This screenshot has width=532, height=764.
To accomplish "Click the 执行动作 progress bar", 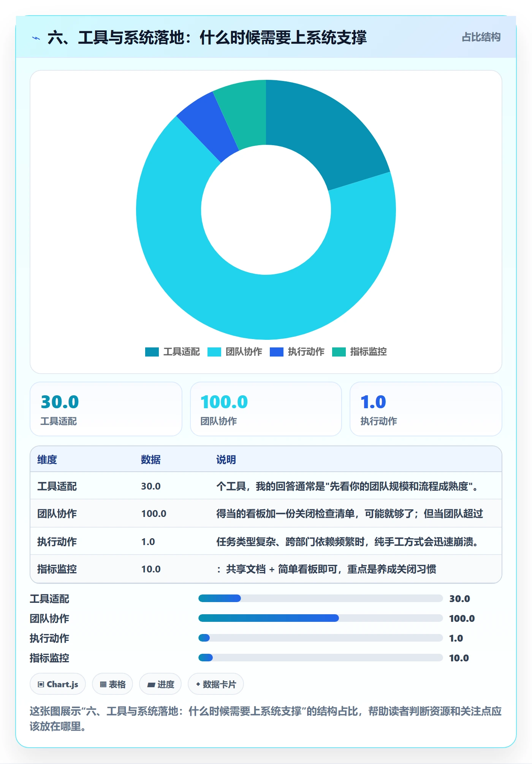I will (320, 638).
